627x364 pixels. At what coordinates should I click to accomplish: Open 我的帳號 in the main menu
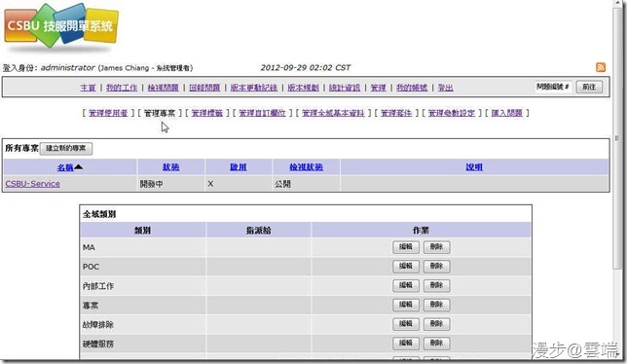[412, 88]
